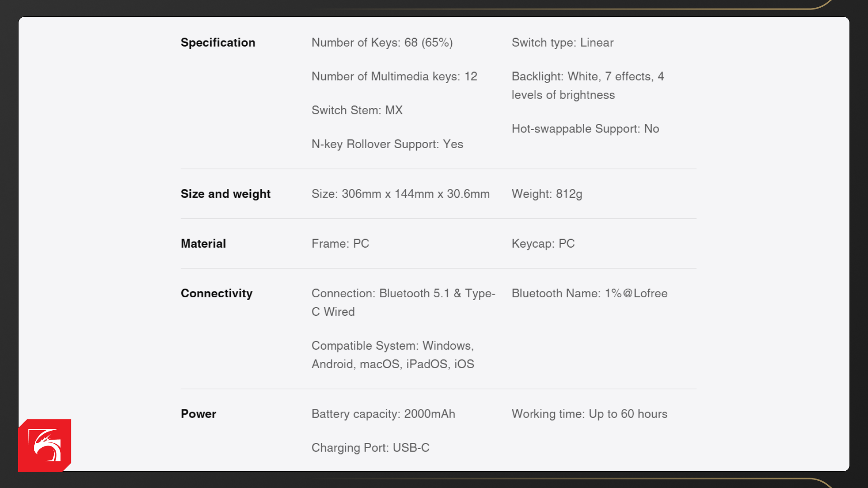The height and width of the screenshot is (488, 868).
Task: Select Switch type: Linear text
Action: click(x=562, y=42)
